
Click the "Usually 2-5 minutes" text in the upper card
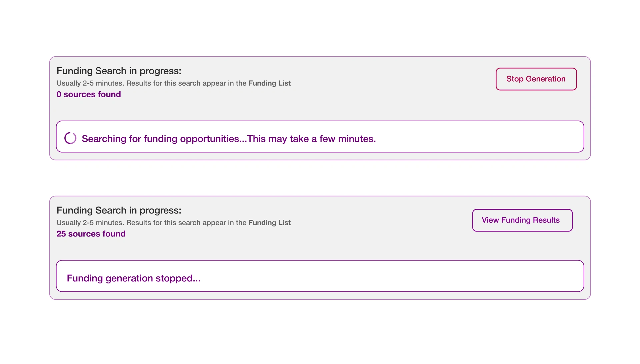click(x=90, y=83)
